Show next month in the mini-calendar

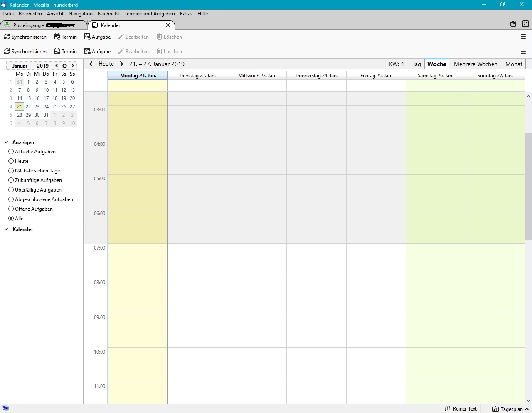click(73, 66)
